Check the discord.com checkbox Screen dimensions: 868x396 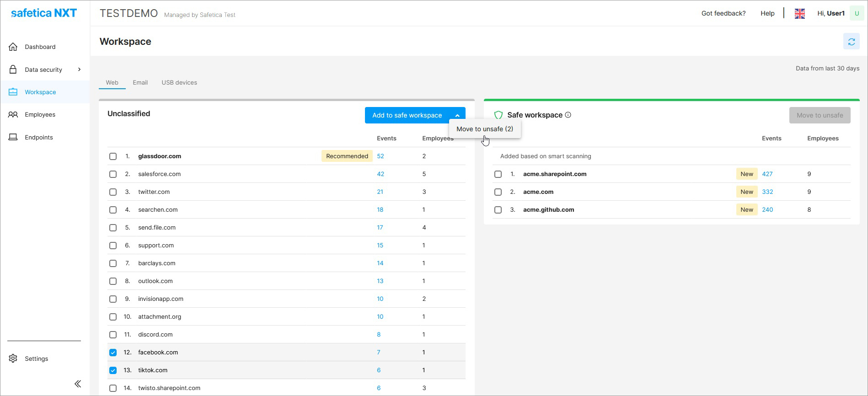pos(113,335)
